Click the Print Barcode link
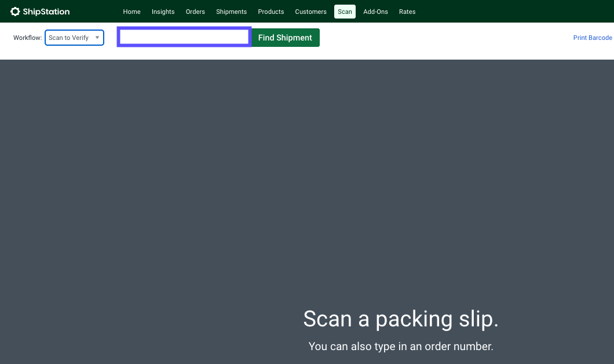Screen dimensions: 614x364 592,38
